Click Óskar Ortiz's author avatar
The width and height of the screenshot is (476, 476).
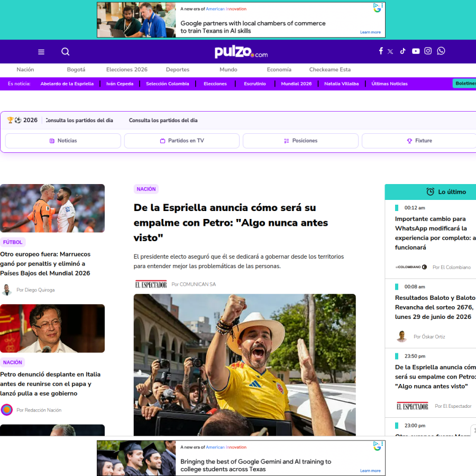coord(401,336)
